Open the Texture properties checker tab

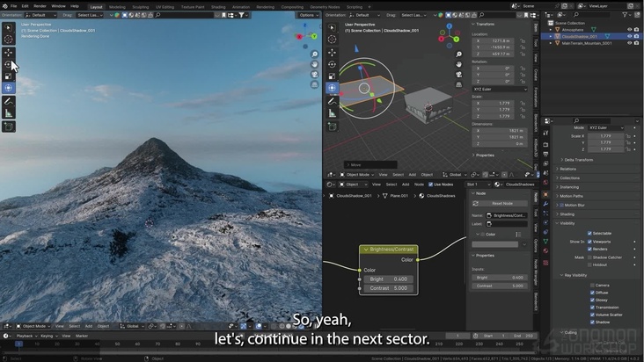coord(545,263)
